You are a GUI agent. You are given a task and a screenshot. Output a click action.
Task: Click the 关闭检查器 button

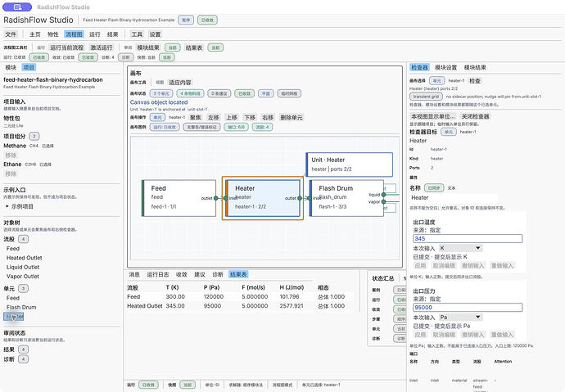(476, 117)
